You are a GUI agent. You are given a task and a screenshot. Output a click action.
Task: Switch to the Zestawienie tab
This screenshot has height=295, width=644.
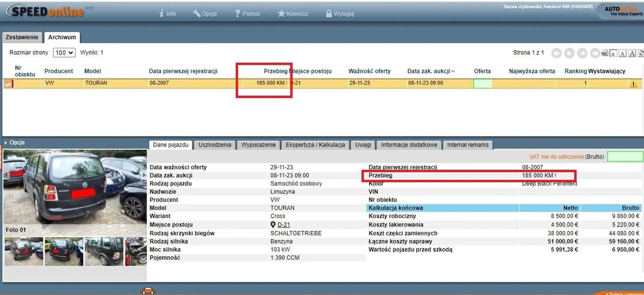22,37
